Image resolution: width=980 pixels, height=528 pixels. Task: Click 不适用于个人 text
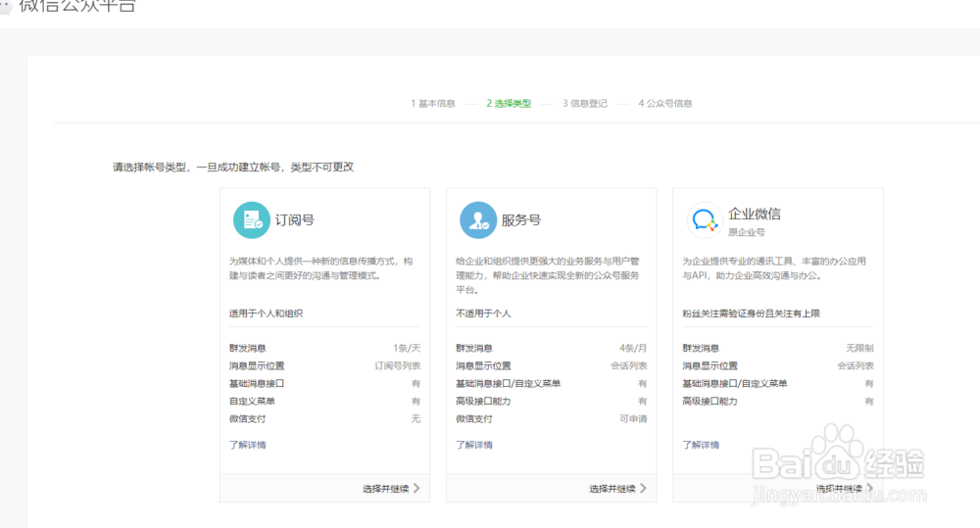[483, 313]
